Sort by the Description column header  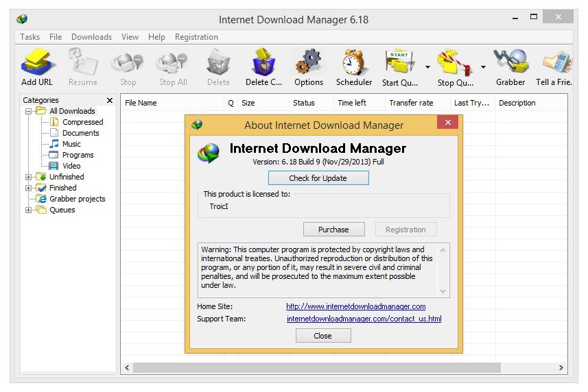(x=531, y=103)
